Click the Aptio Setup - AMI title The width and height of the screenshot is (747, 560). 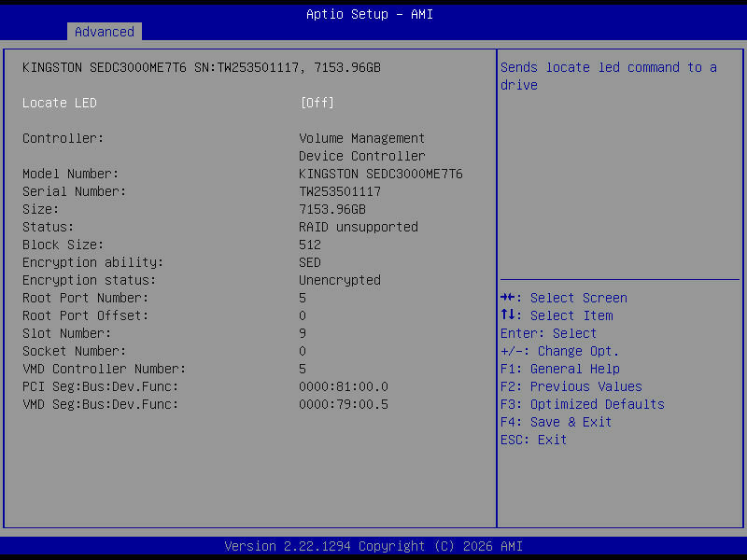[x=370, y=14]
